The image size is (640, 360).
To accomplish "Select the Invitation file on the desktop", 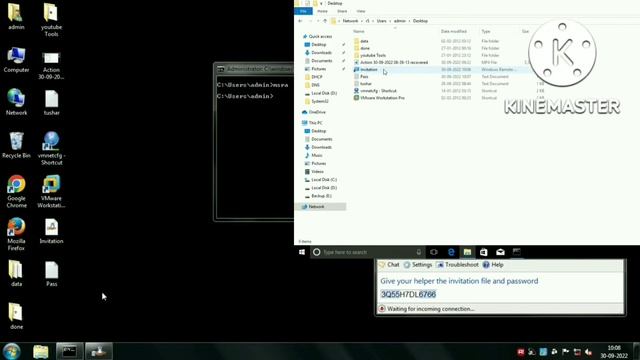I will [51, 231].
